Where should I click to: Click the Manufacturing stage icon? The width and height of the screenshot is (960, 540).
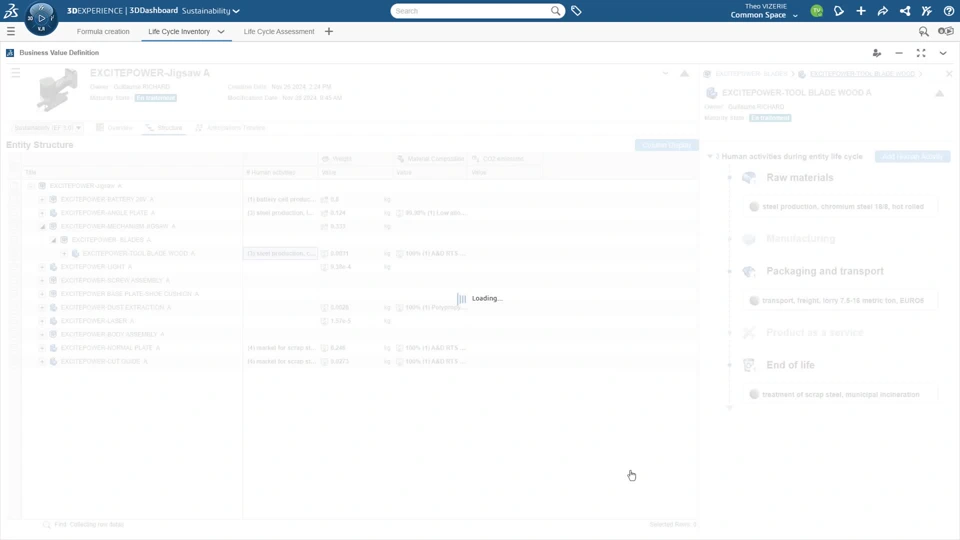click(749, 239)
